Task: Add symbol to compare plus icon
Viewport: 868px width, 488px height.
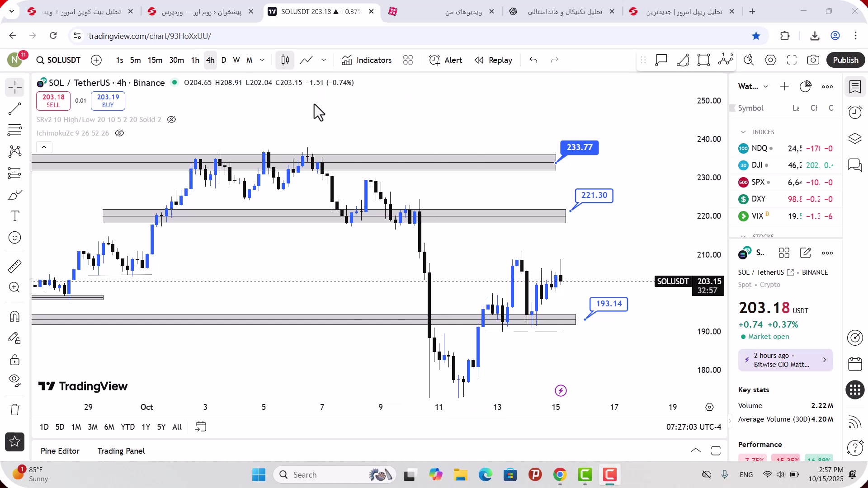Action: coord(96,60)
